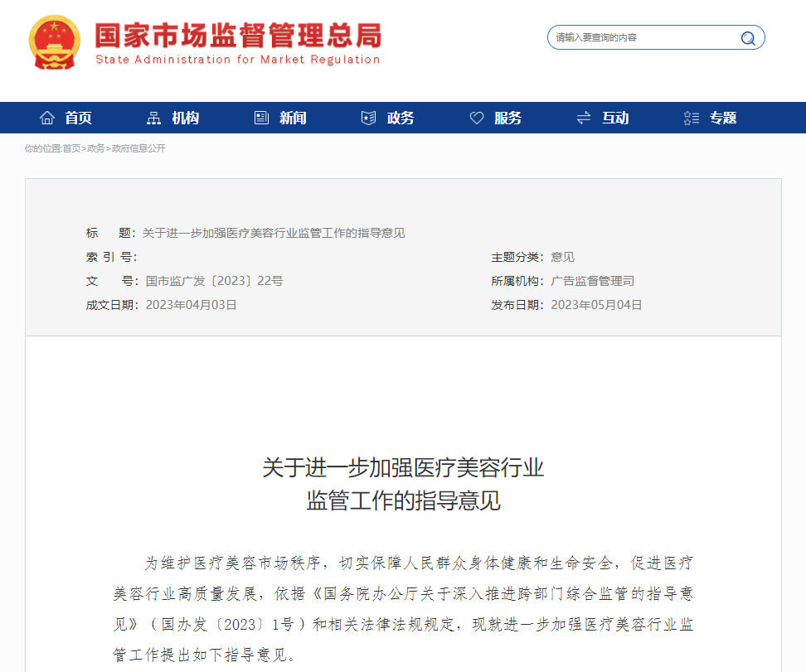Image resolution: width=806 pixels, height=672 pixels.
Task: Click the 发布日期 value 2023年05月04日
Action: coord(596,305)
